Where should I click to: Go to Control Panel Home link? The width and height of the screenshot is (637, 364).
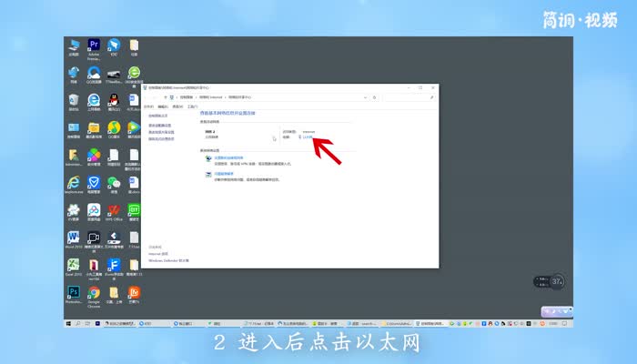[x=158, y=116]
